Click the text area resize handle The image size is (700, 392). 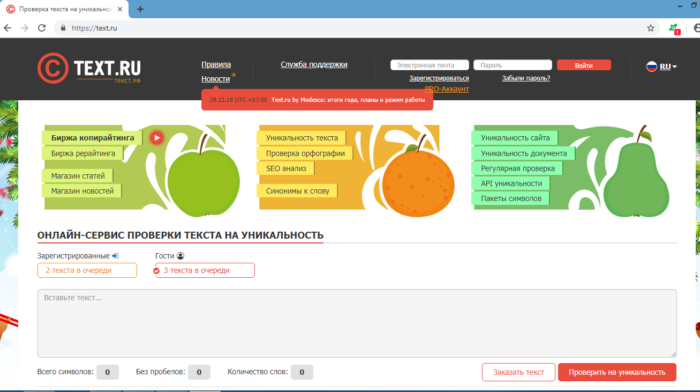click(673, 354)
